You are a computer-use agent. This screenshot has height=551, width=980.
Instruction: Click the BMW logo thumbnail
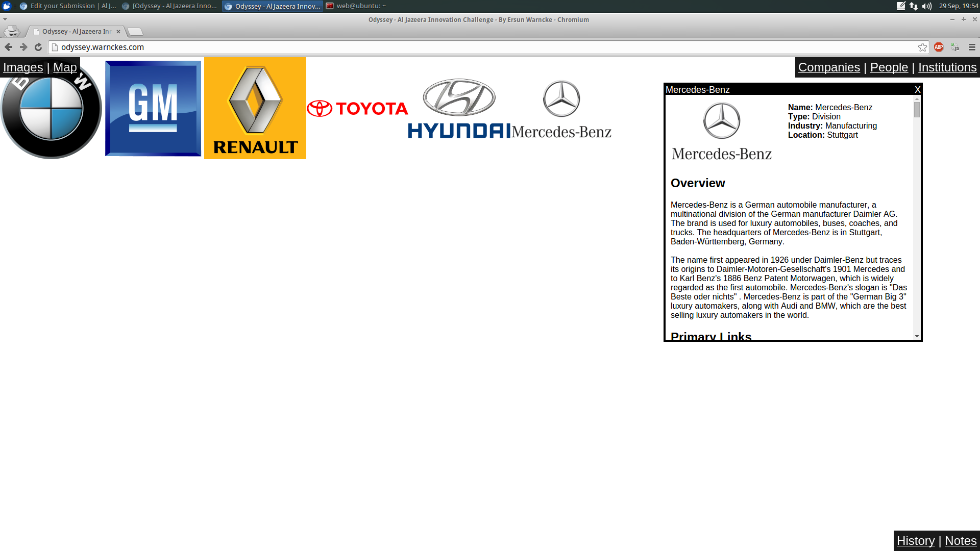(x=51, y=117)
